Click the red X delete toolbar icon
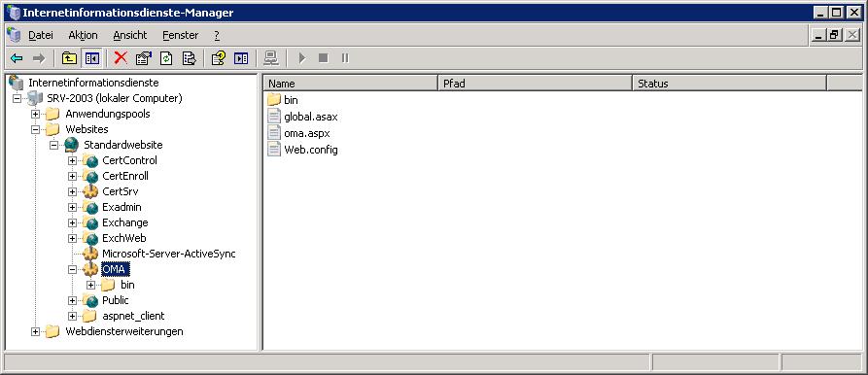 tap(121, 58)
